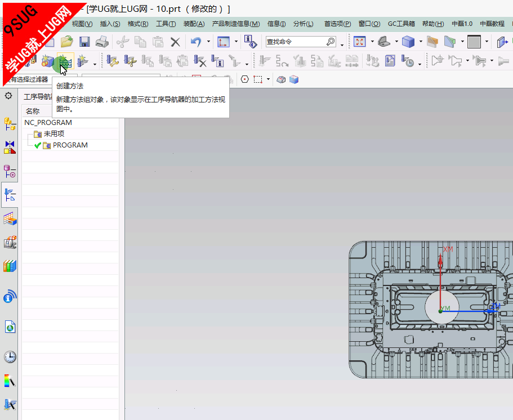Click the snap point hexagon icon
The width and height of the screenshot is (513, 420).
coord(245,79)
